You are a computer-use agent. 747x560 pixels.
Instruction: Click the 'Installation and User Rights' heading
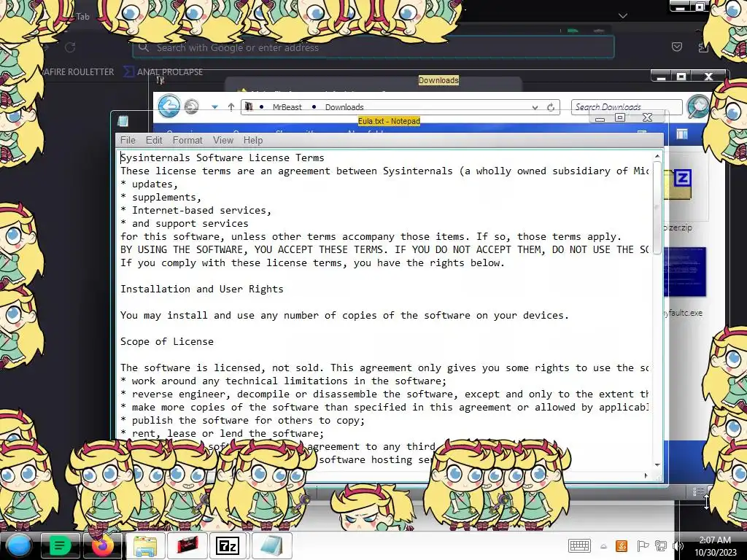(201, 289)
